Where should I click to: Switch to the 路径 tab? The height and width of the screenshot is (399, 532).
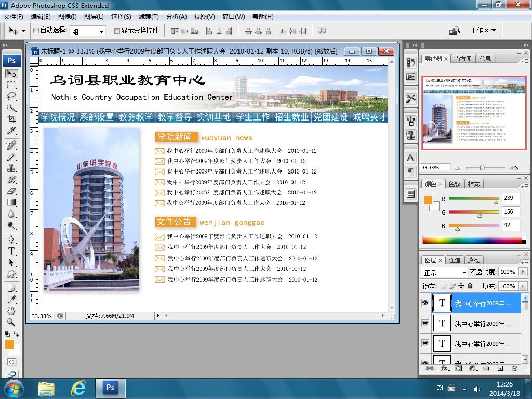click(474, 260)
